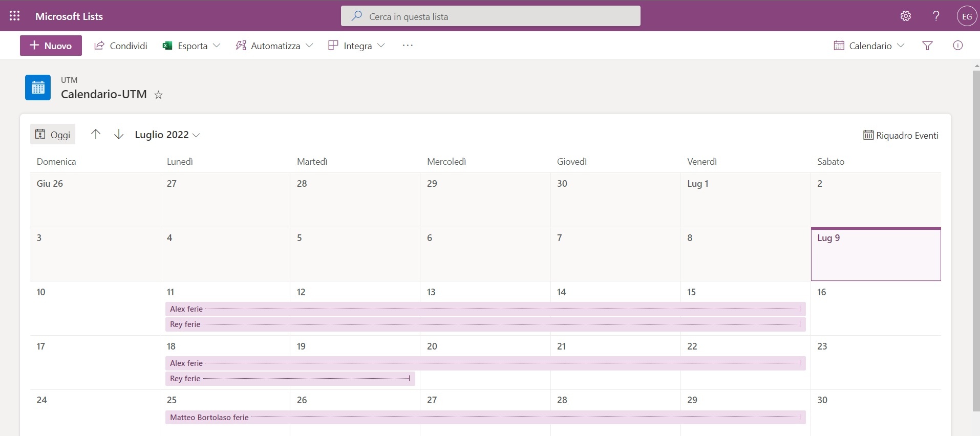
Task: Select day 16 in the calendar
Action: 876,309
